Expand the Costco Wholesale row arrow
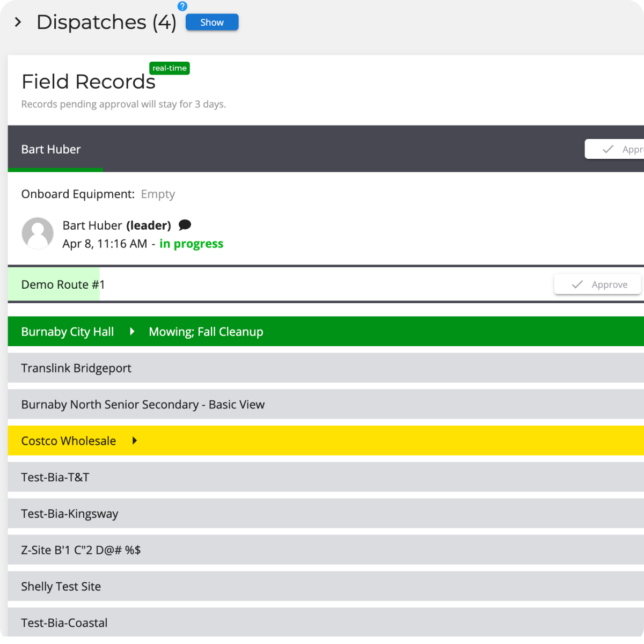The image size is (644, 644). 135,441
